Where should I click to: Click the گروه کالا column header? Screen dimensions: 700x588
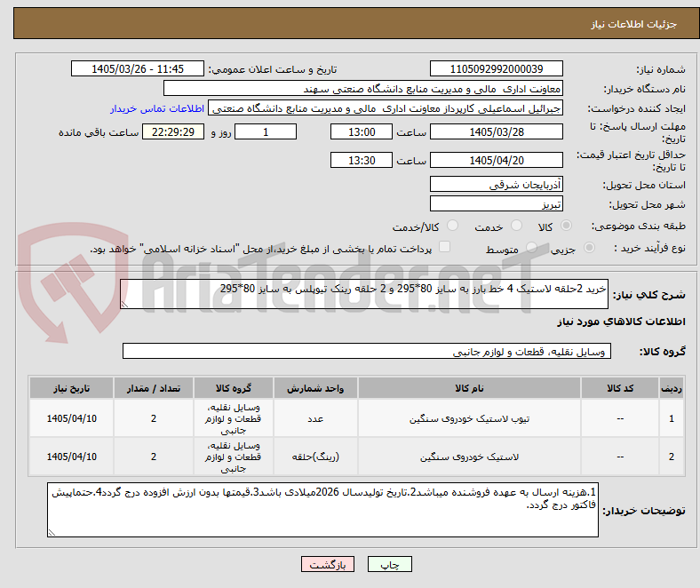[x=234, y=388]
